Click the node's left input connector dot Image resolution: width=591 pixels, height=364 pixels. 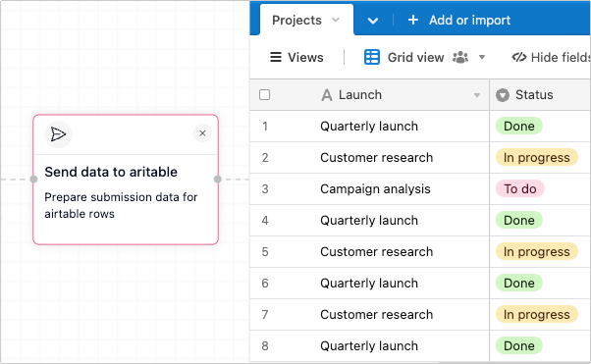click(x=33, y=179)
